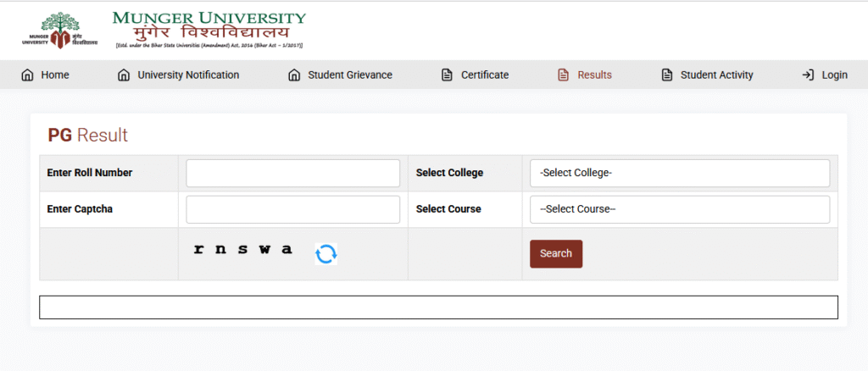
Task: Click the Munger University tree logo
Action: [60, 30]
